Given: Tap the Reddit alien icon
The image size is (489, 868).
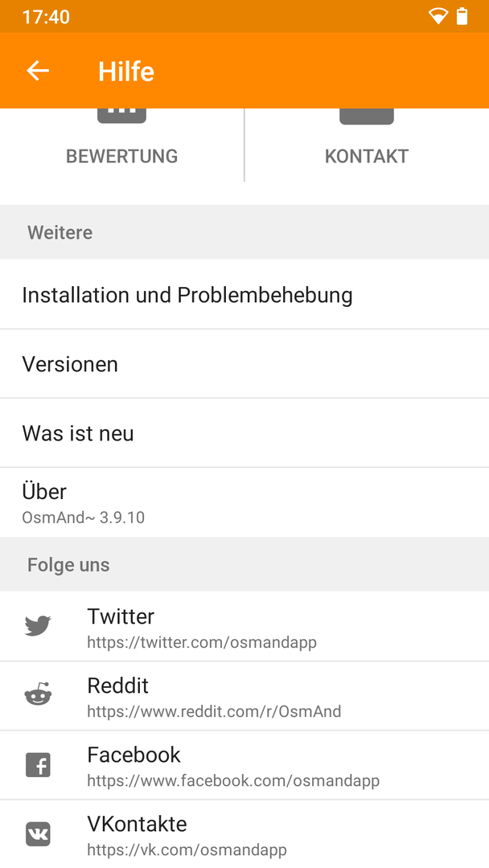Looking at the screenshot, I should click(39, 695).
